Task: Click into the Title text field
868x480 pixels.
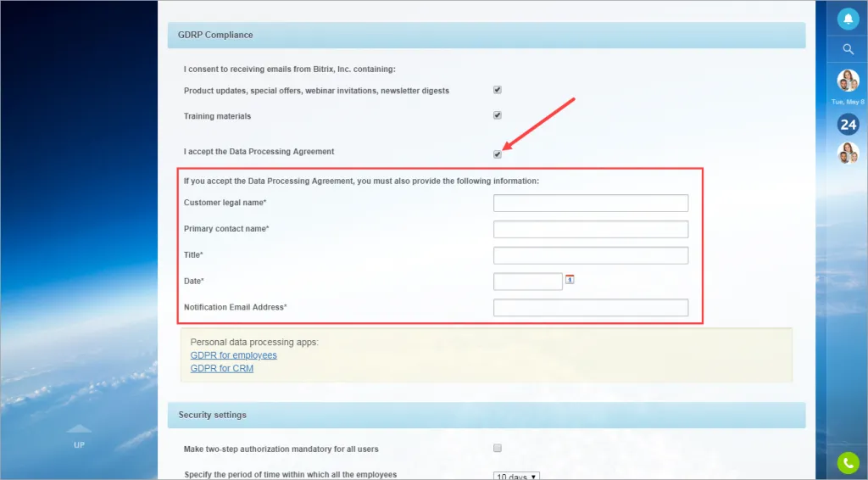Action: pyautogui.click(x=591, y=255)
